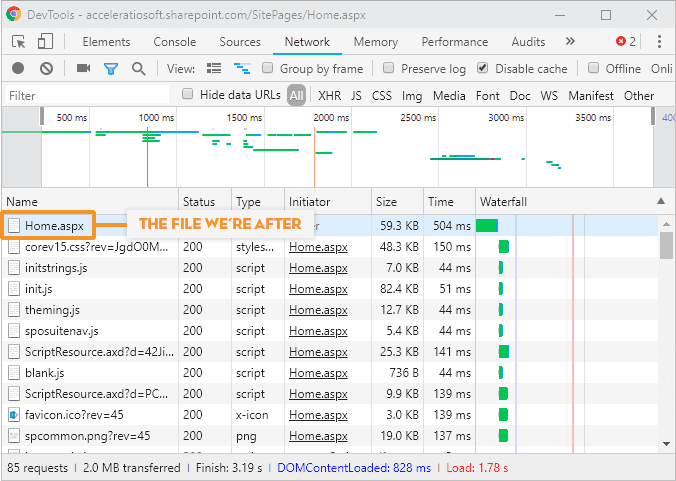Open the Sources tab

pyautogui.click(x=240, y=42)
